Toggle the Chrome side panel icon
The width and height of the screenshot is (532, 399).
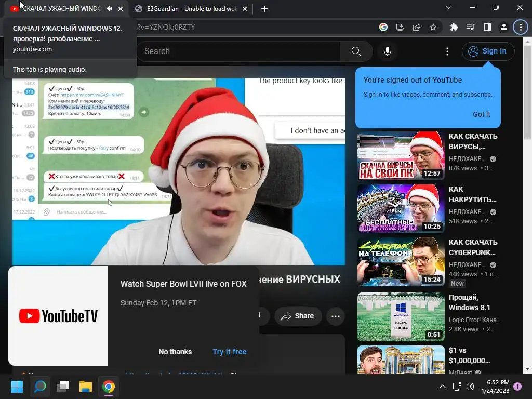pos(487,27)
